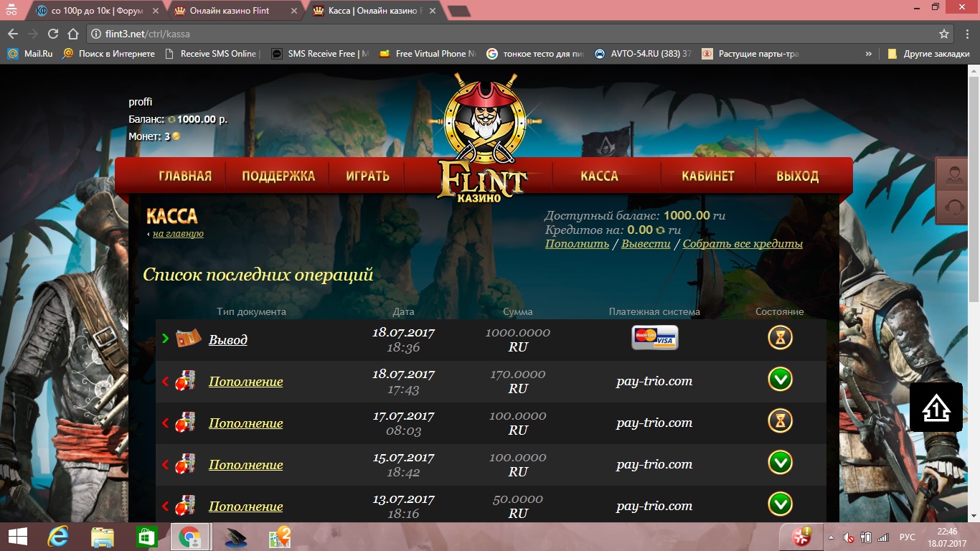Click the РУС language indicator
This screenshot has width=980, height=551.
click(x=907, y=537)
